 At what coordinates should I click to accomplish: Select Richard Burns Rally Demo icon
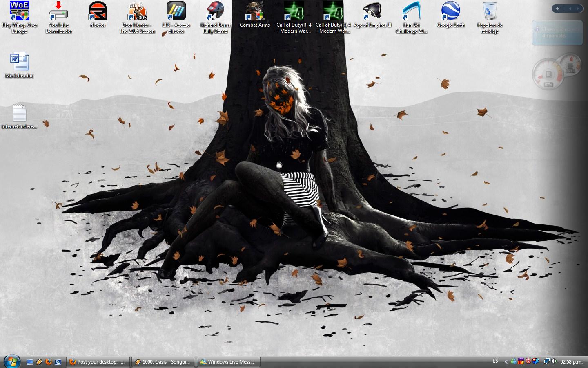(216, 17)
